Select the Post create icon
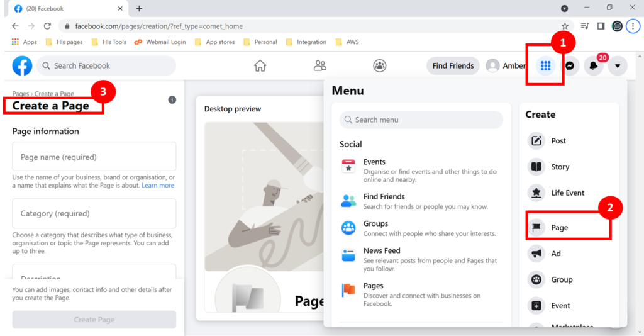644x336 pixels. point(536,141)
